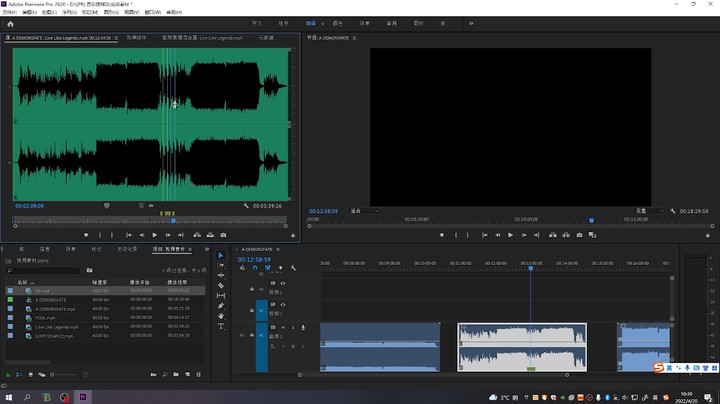This screenshot has width=720, height=404.
Task: Select the Pen tool
Action: 221,306
